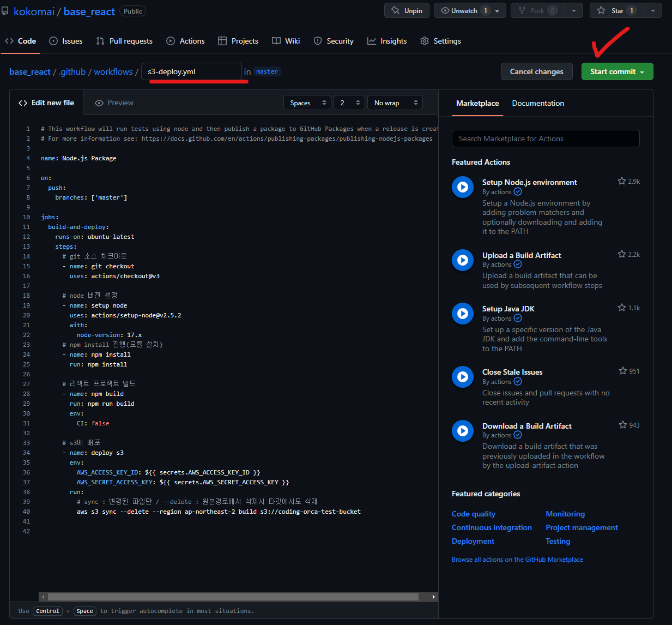Image resolution: width=672 pixels, height=625 pixels.
Task: Click the repository icon beside kokomai
Action: (x=5, y=11)
